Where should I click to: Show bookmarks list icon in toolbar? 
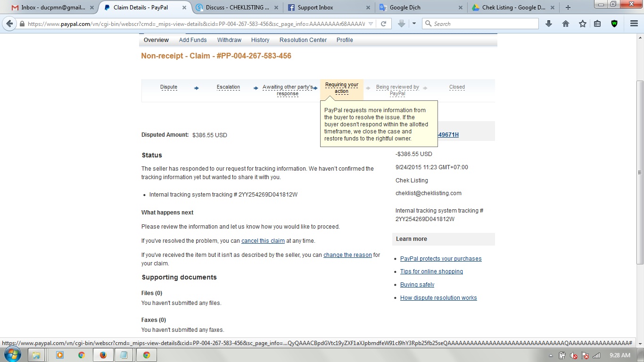pos(597,24)
